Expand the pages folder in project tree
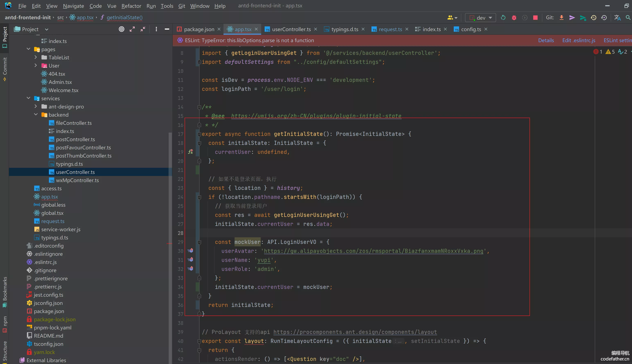Viewport: 632px width, 364px height. point(28,49)
